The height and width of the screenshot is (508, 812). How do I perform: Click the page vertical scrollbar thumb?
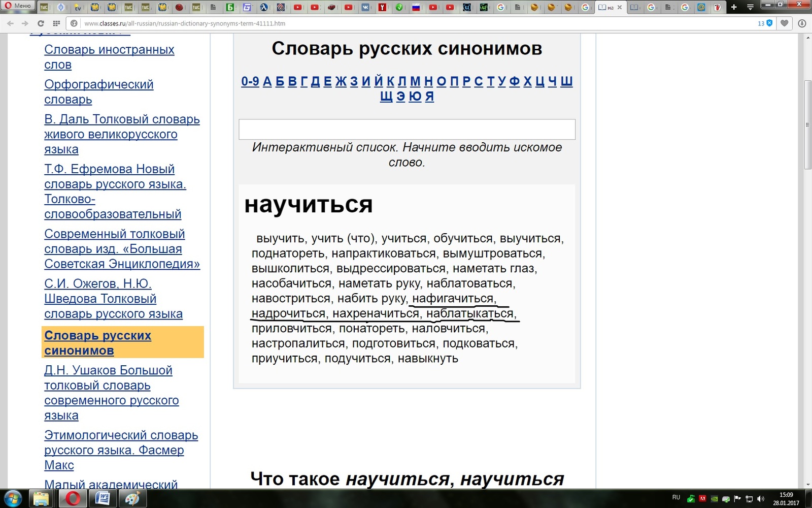pos(807,124)
